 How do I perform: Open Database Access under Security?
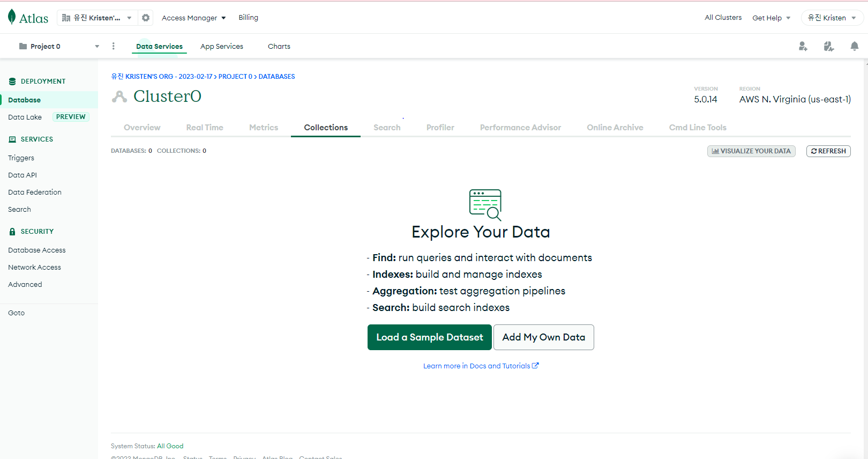pyautogui.click(x=37, y=250)
